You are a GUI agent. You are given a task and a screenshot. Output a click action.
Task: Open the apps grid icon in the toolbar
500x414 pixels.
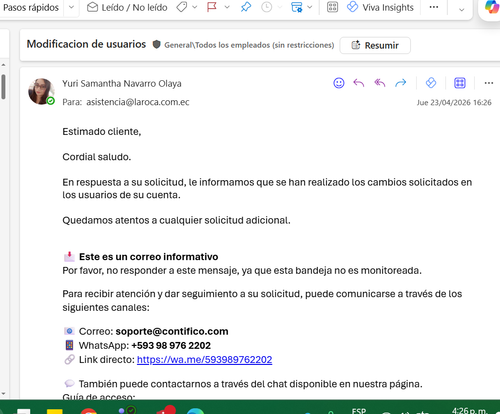pyautogui.click(x=332, y=7)
